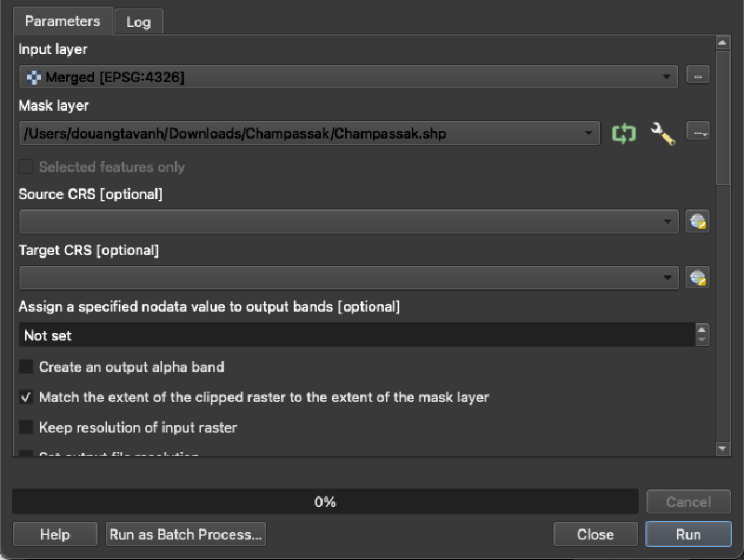
Task: Browse for input layer with ellipsis button
Action: tap(697, 76)
